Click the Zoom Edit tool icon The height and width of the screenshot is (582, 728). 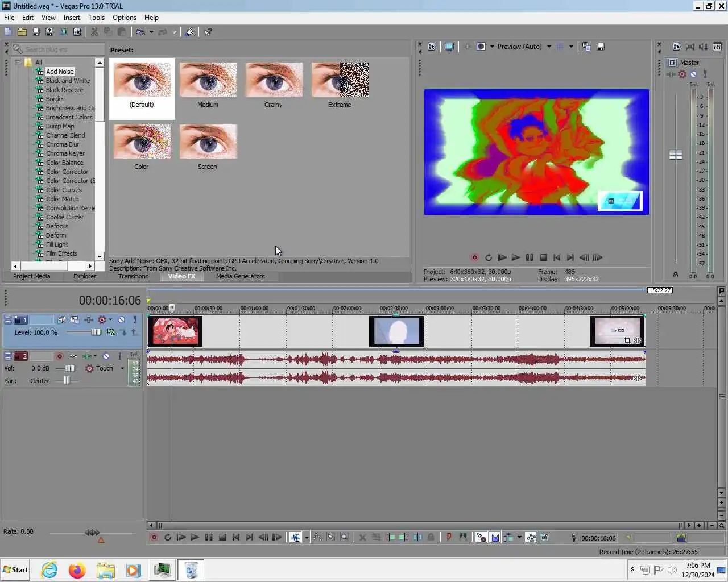click(344, 537)
